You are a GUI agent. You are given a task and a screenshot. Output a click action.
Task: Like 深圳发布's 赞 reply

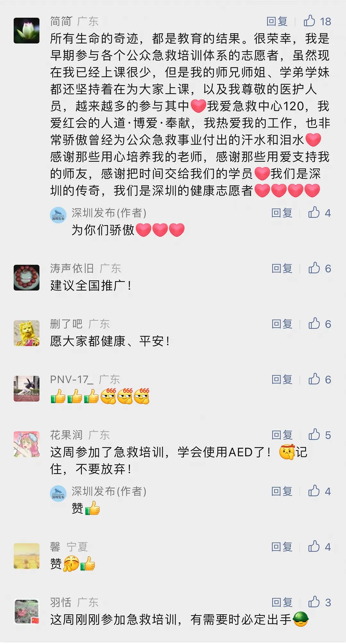coord(319,491)
